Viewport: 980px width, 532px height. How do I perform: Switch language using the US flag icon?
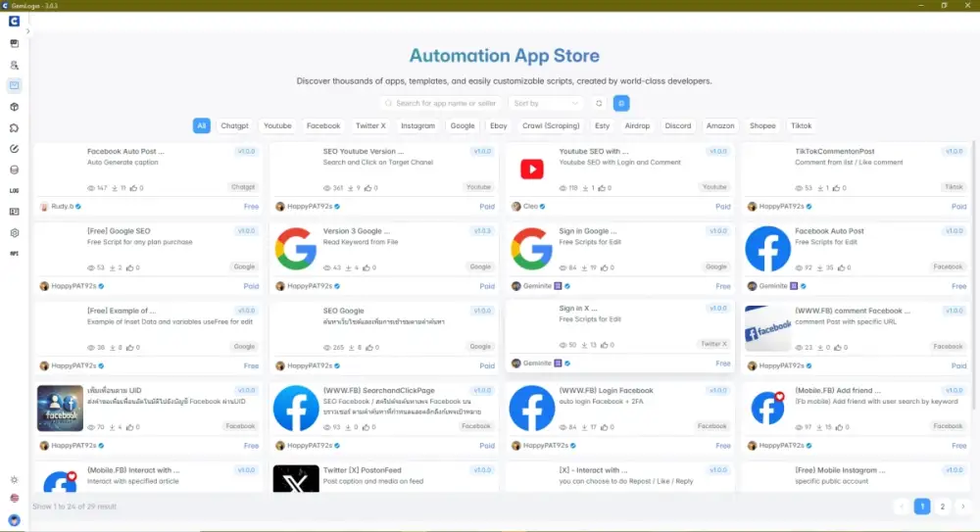pos(14,499)
